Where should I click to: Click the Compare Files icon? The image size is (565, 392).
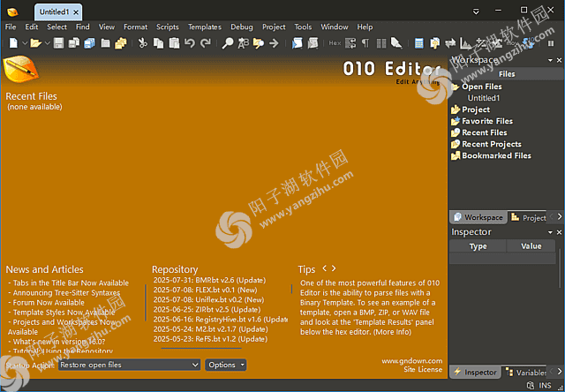[x=434, y=43]
